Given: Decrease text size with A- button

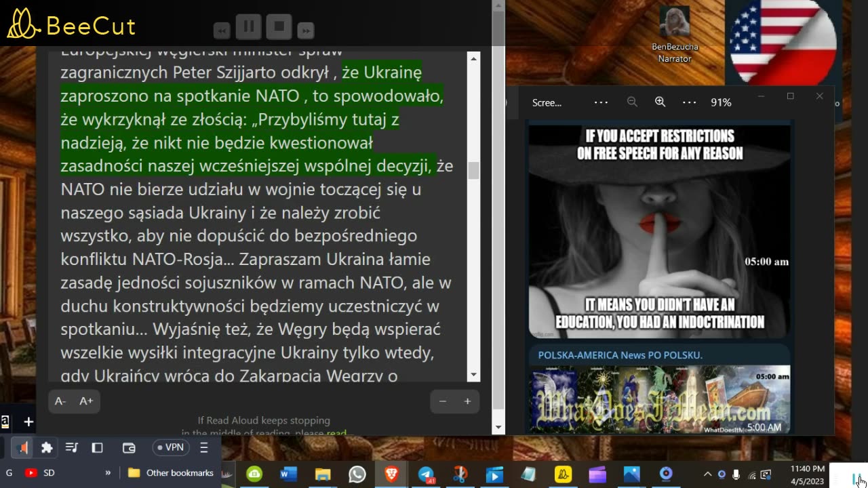Looking at the screenshot, I should pos(60,401).
